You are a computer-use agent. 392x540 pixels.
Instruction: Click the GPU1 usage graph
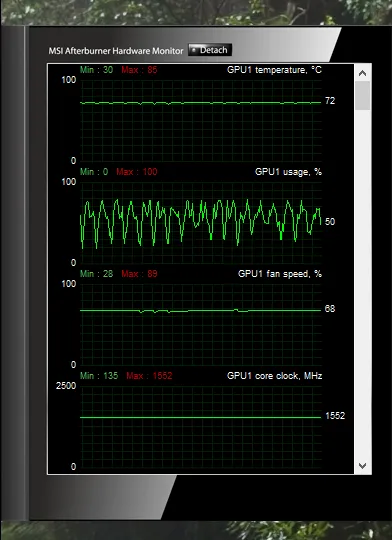200,223
